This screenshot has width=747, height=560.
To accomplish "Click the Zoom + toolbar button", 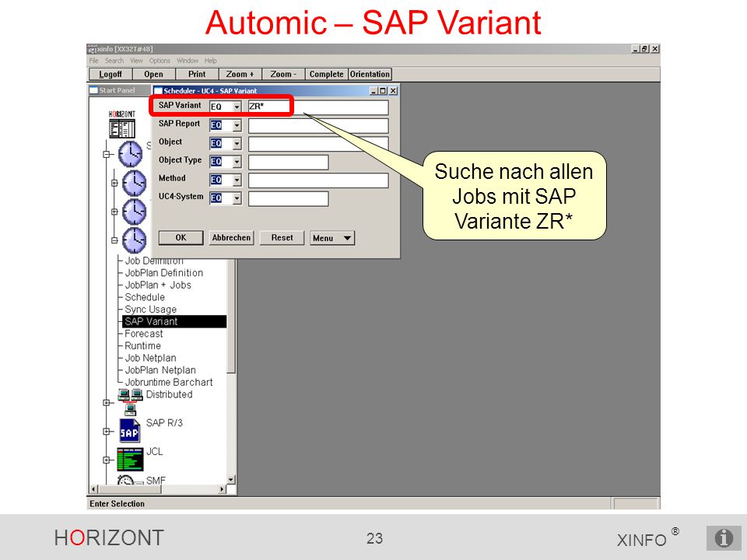I will coord(240,75).
